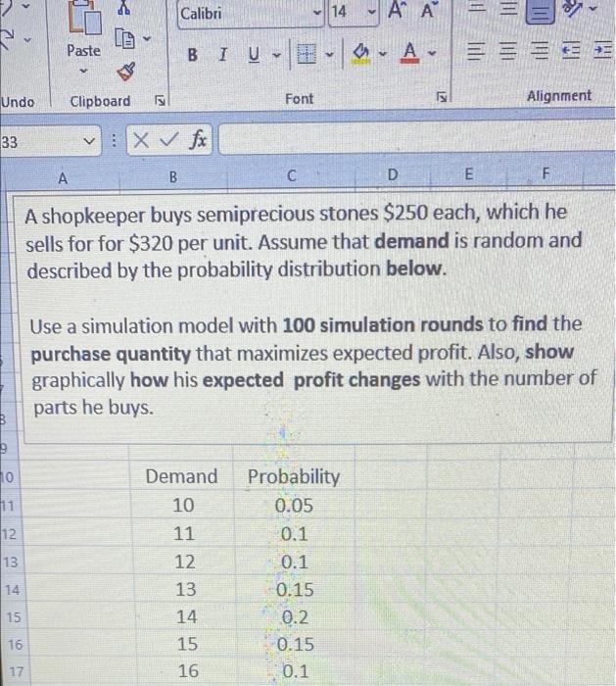Select the cell with demand 12
Screen dimensions: 616x686
pos(184,562)
